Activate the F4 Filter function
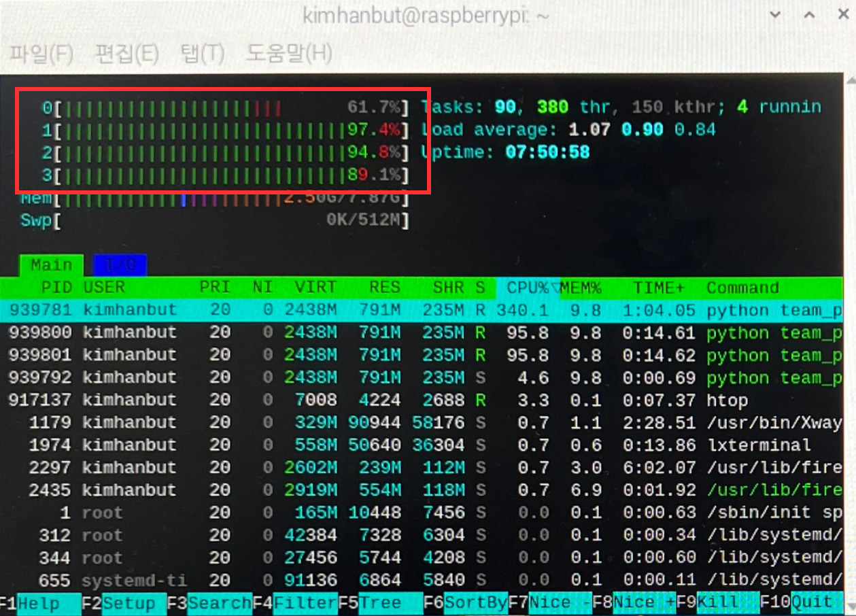856x616 pixels. tap(295, 603)
